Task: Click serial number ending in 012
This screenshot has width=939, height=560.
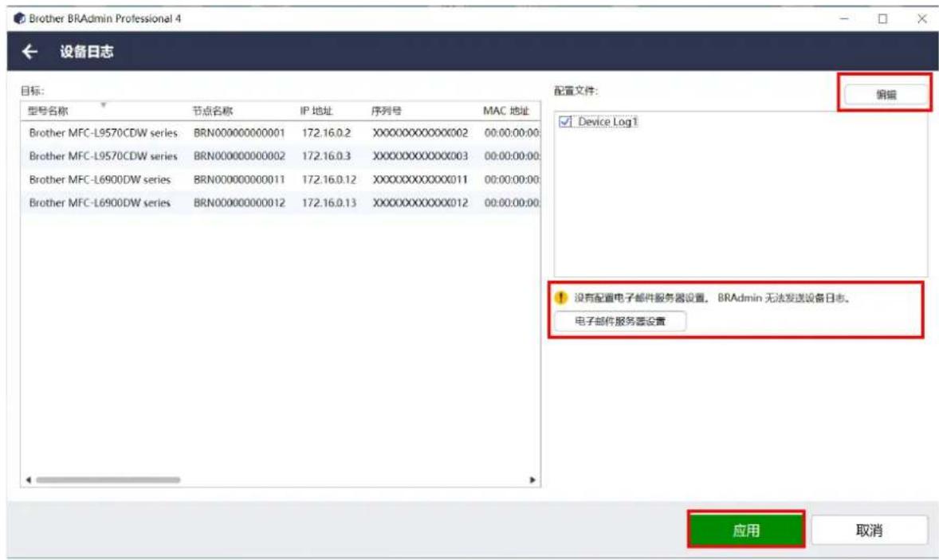Action: click(x=420, y=203)
